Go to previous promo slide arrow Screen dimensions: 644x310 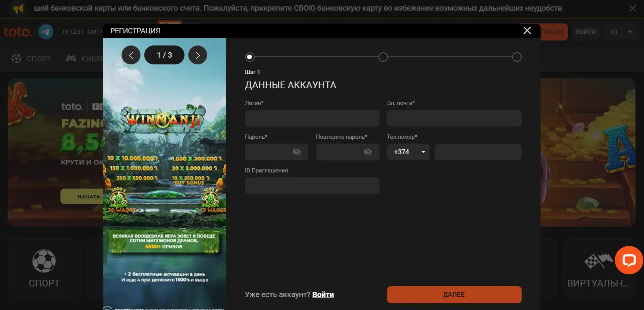point(131,55)
